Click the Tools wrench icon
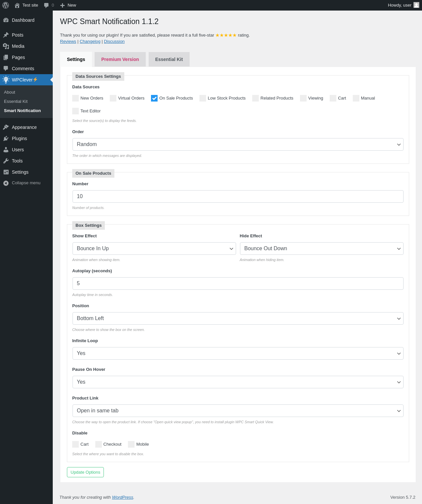Screen dimensions: 422x504 coord(6,161)
